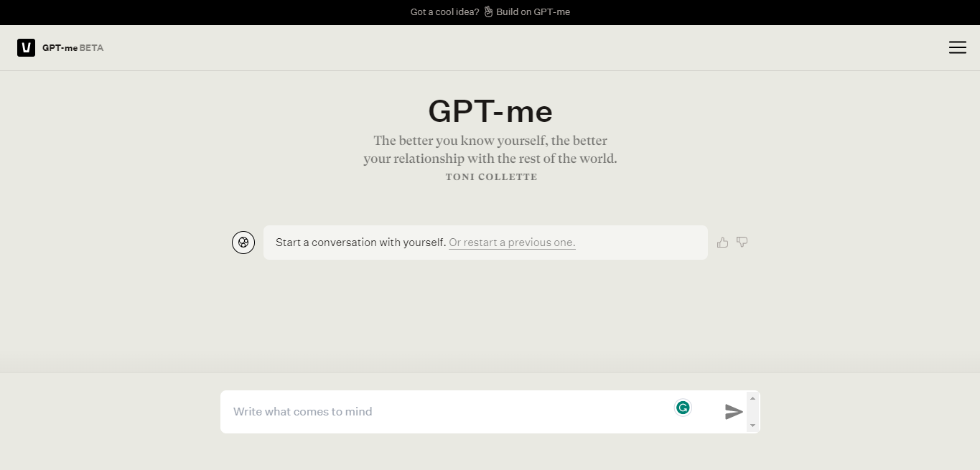Click the circular avatar beside the message
This screenshot has width=980, height=470.
point(243,243)
